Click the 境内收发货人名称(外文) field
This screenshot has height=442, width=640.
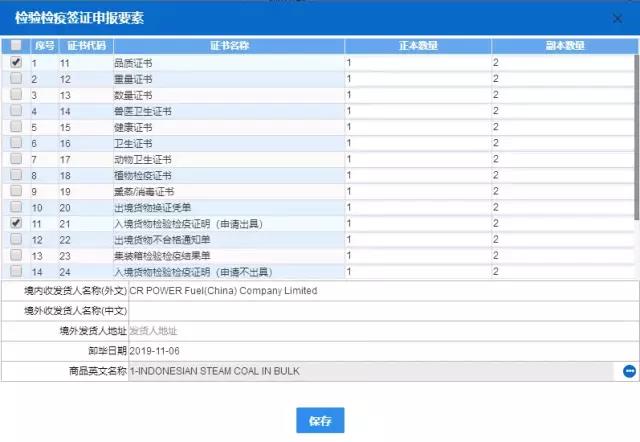[x=383, y=291]
